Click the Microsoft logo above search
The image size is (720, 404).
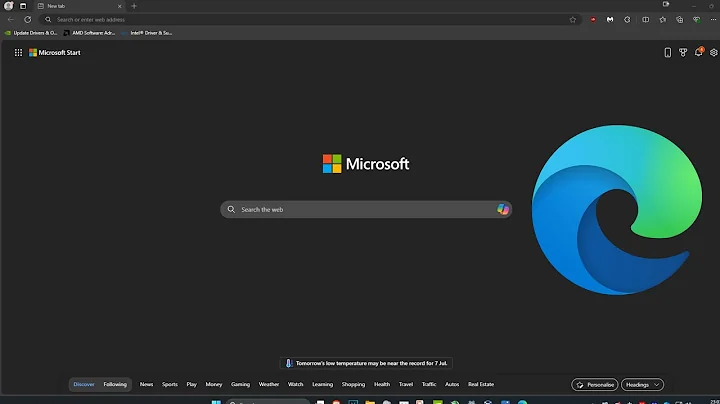pyautogui.click(x=366, y=164)
